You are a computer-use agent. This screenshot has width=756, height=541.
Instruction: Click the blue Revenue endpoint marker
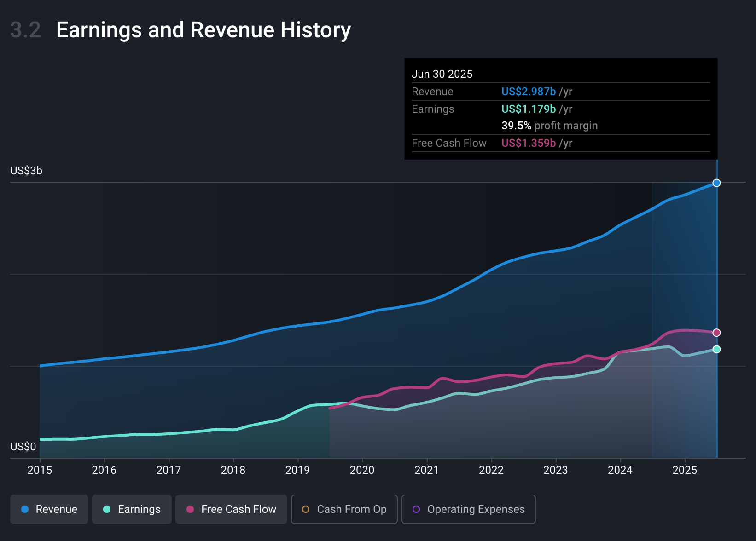pyautogui.click(x=716, y=183)
